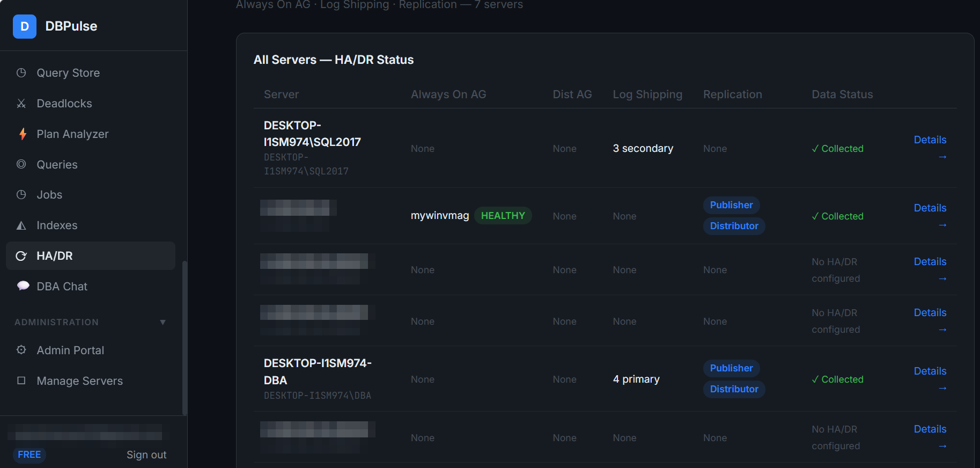
Task: Click the "Log Shipping" column header
Action: (648, 94)
